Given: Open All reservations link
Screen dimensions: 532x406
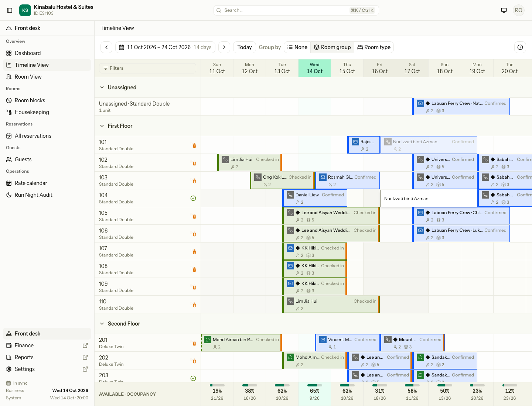Looking at the screenshot, I should (x=47, y=136).
